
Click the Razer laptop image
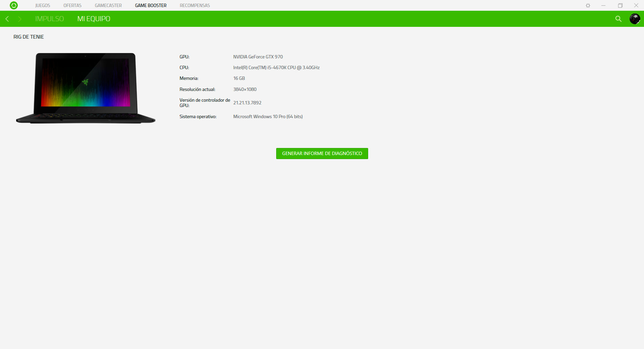(86, 88)
